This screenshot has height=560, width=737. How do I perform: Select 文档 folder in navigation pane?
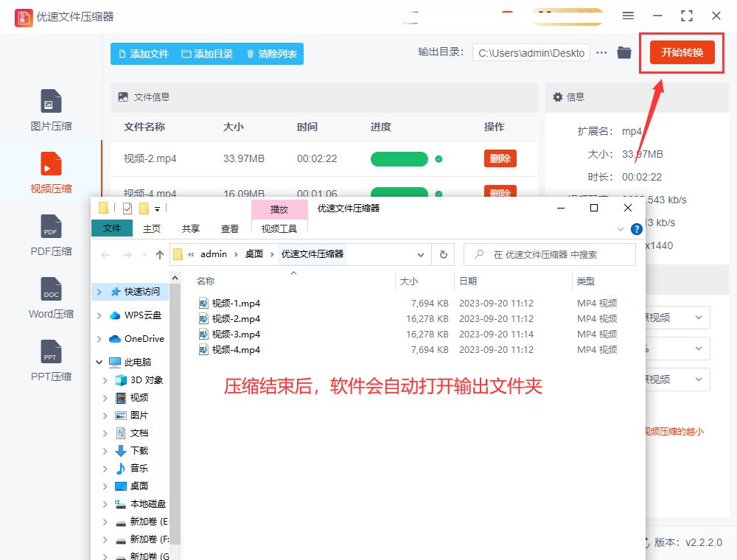(x=133, y=433)
